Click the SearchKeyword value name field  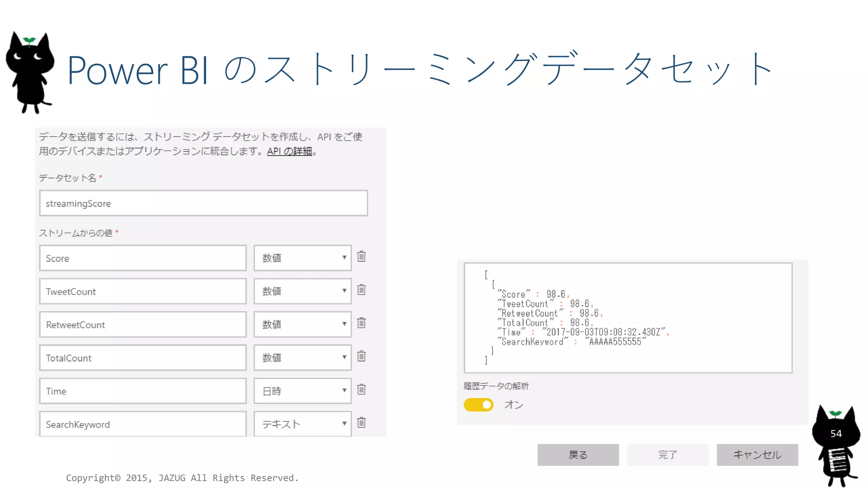143,424
